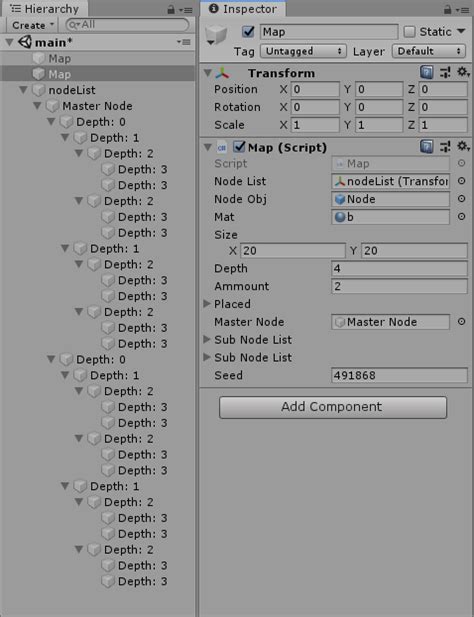Open object picker for Mat field
Screen dimensions: 474x617
coord(462,216)
